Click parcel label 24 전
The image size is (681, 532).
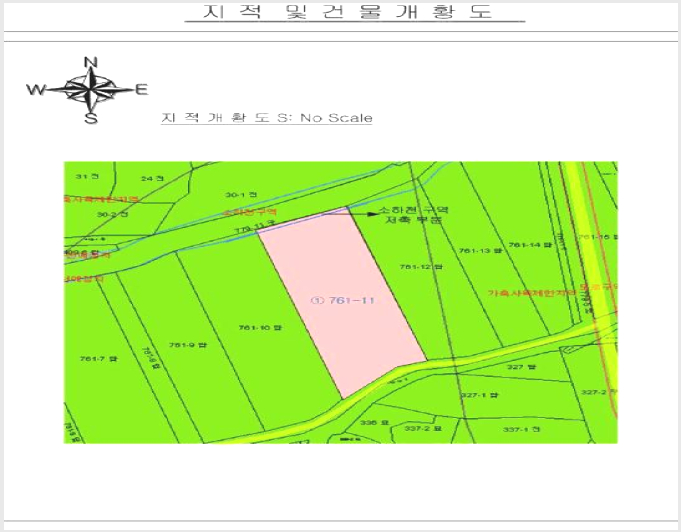click(152, 178)
